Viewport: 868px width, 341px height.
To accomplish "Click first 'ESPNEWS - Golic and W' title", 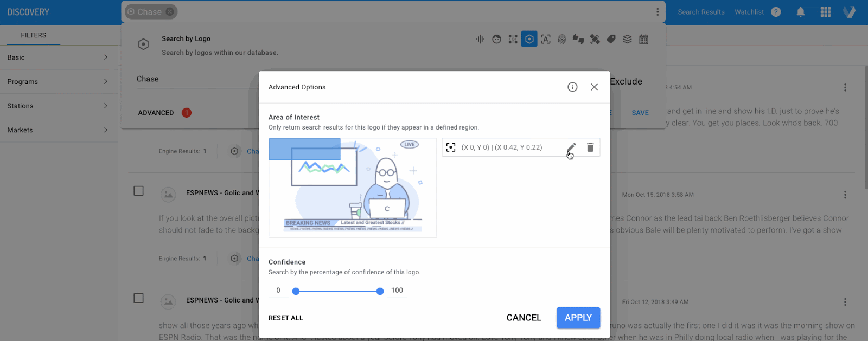I will (x=222, y=193).
